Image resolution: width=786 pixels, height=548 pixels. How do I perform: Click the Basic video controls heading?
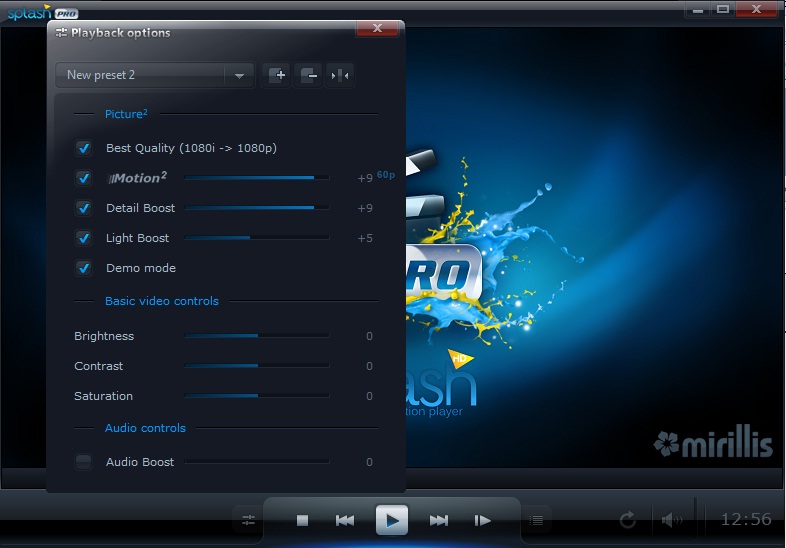[162, 301]
